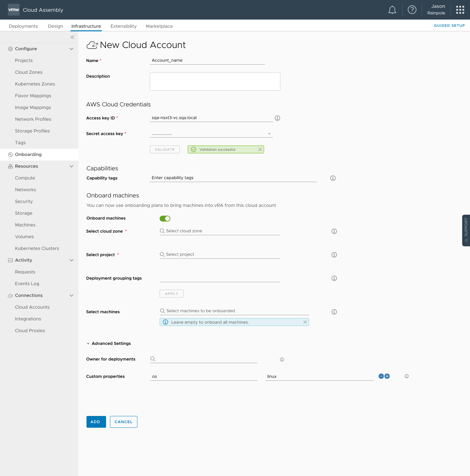Open GUIDED SETUP link

coord(449,25)
